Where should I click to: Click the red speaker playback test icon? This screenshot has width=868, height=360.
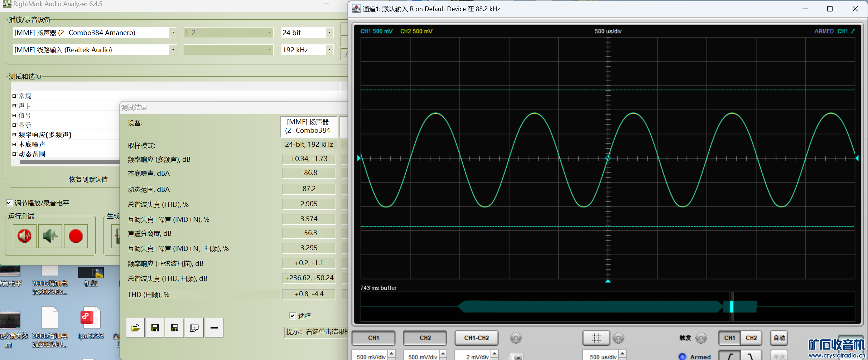(24, 236)
